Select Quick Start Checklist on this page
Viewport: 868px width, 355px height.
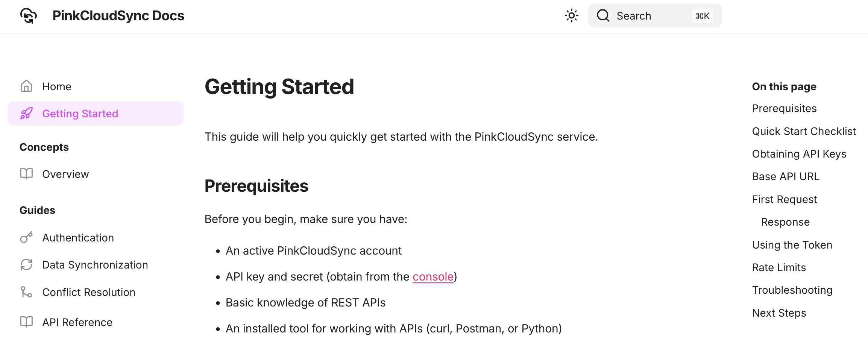tap(804, 131)
